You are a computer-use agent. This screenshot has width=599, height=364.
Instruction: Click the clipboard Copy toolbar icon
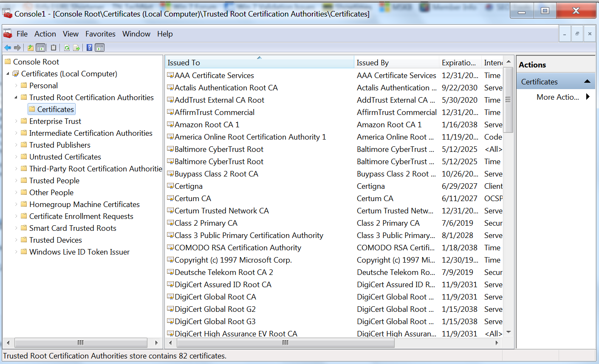click(x=54, y=48)
